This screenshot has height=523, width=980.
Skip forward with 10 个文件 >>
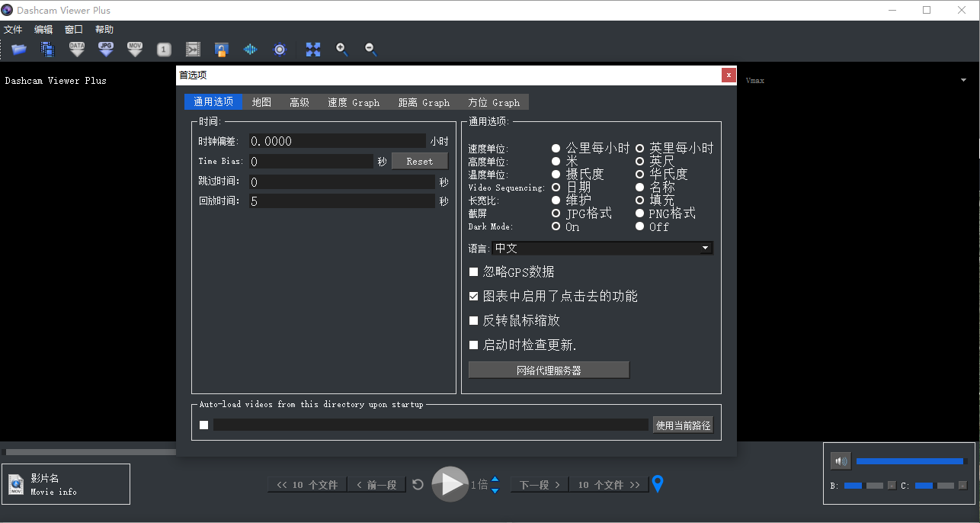pos(609,485)
